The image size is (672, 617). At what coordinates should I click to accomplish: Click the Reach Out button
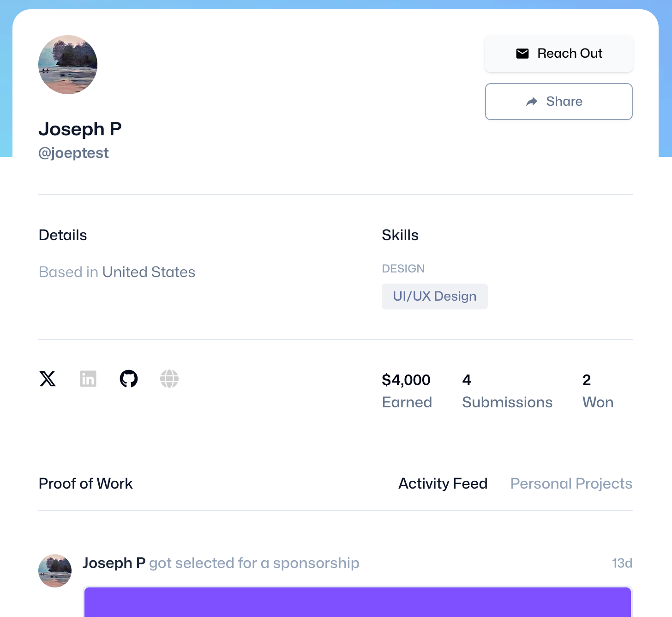click(x=559, y=54)
